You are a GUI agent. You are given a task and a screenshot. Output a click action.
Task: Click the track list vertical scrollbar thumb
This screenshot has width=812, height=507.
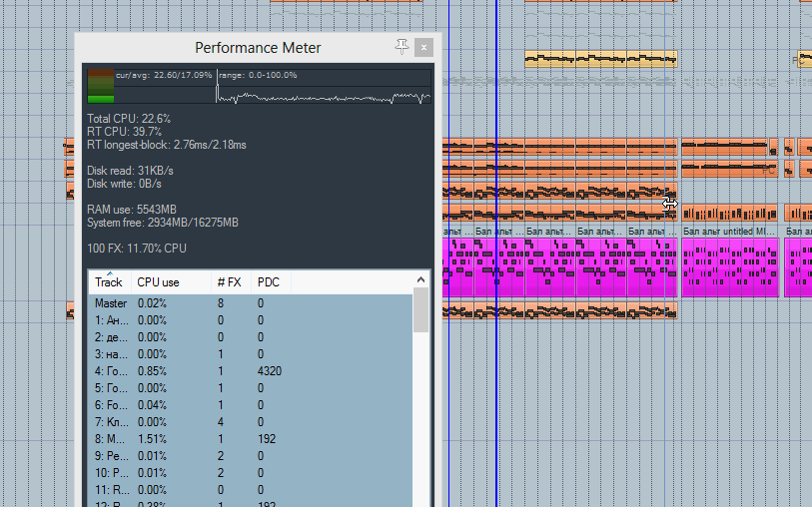pyautogui.click(x=420, y=310)
